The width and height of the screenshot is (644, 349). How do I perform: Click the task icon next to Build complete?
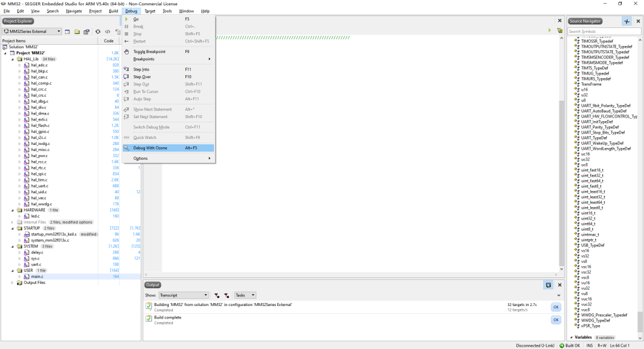click(148, 319)
